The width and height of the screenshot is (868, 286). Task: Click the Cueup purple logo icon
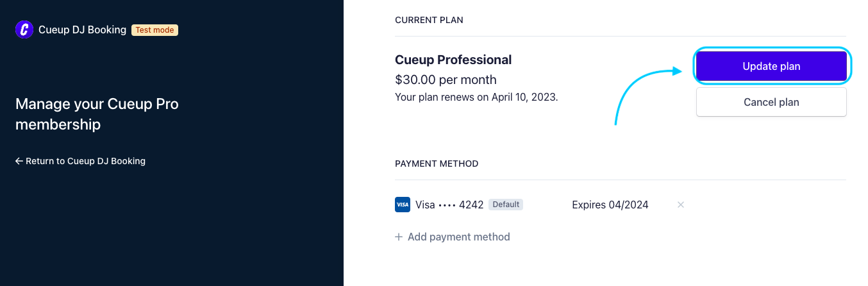pyautogui.click(x=24, y=29)
